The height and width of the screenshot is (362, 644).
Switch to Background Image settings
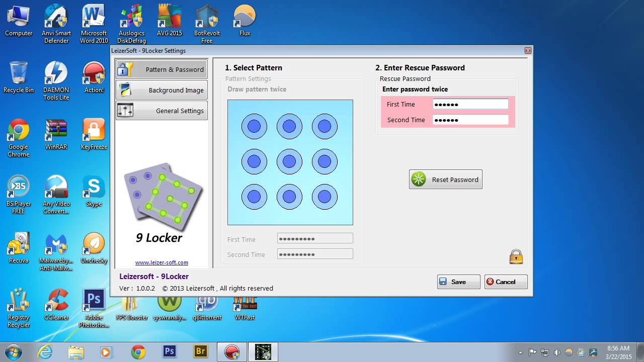coord(162,90)
